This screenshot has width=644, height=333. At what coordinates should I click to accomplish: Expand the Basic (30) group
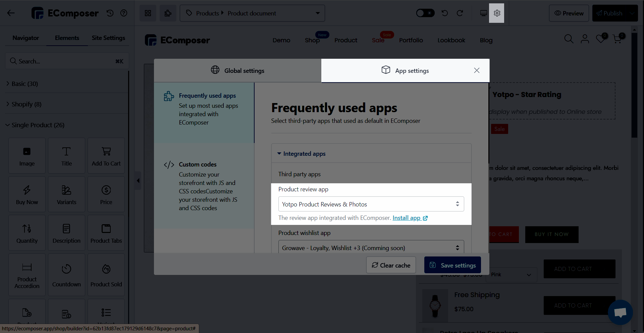tap(67, 84)
